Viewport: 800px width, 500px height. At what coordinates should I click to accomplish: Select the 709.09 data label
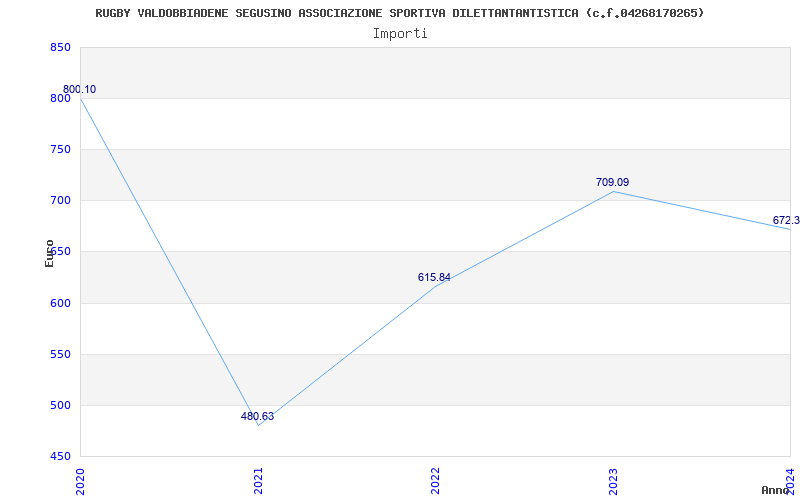[612, 182]
